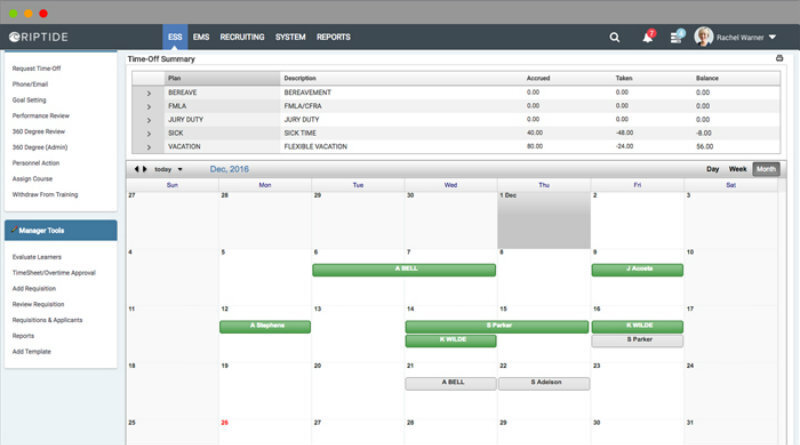
Task: Switch to the RECRUITING tab
Action: coord(242,37)
